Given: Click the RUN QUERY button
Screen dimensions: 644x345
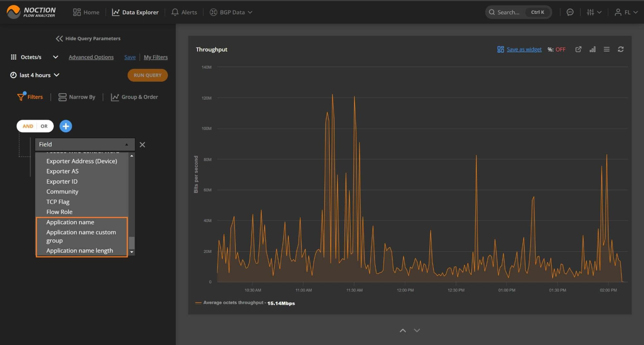Looking at the screenshot, I should [x=148, y=75].
